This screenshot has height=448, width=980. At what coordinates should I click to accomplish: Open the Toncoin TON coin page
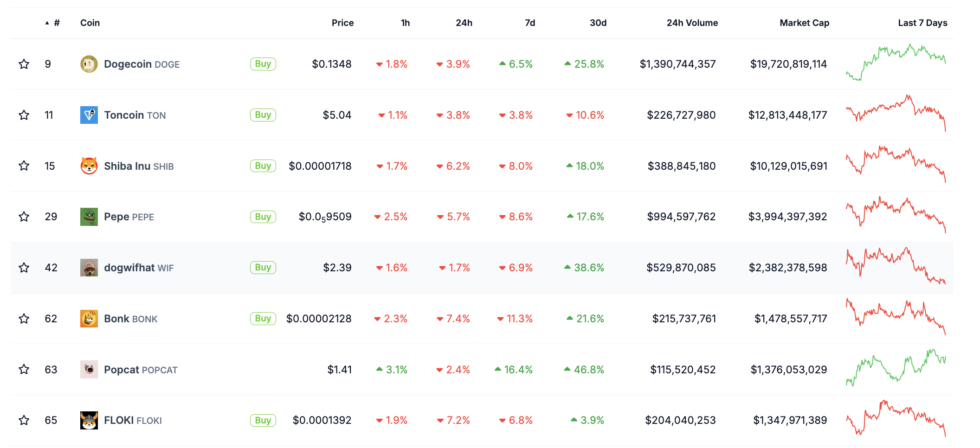click(135, 115)
